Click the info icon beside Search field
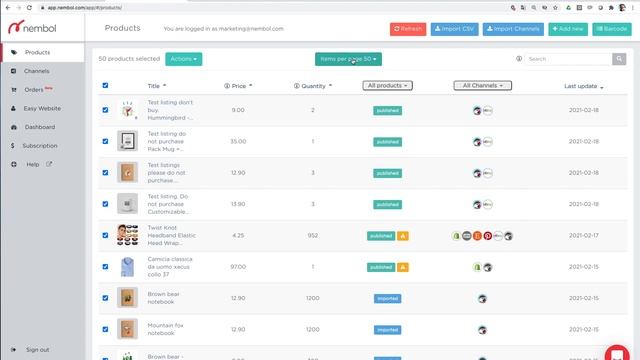The width and height of the screenshot is (640, 360). [519, 59]
